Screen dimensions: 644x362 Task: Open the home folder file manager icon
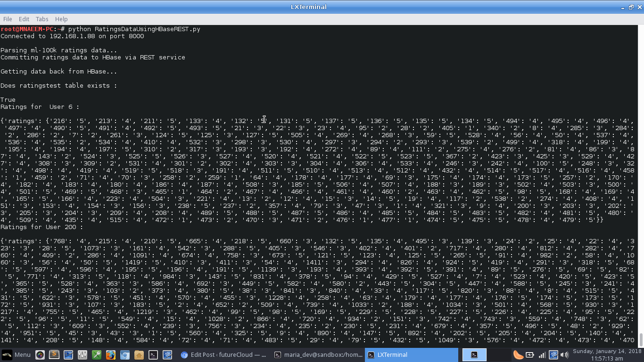[139, 355]
